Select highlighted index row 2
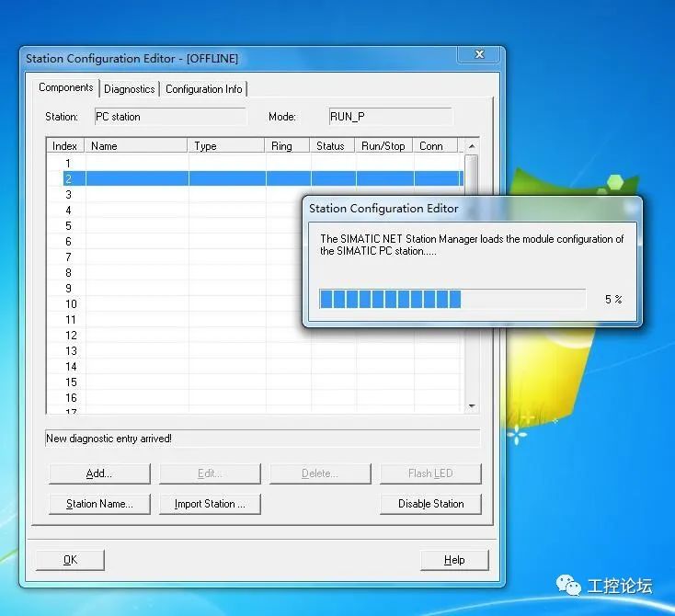The image size is (675, 616). pos(255,178)
